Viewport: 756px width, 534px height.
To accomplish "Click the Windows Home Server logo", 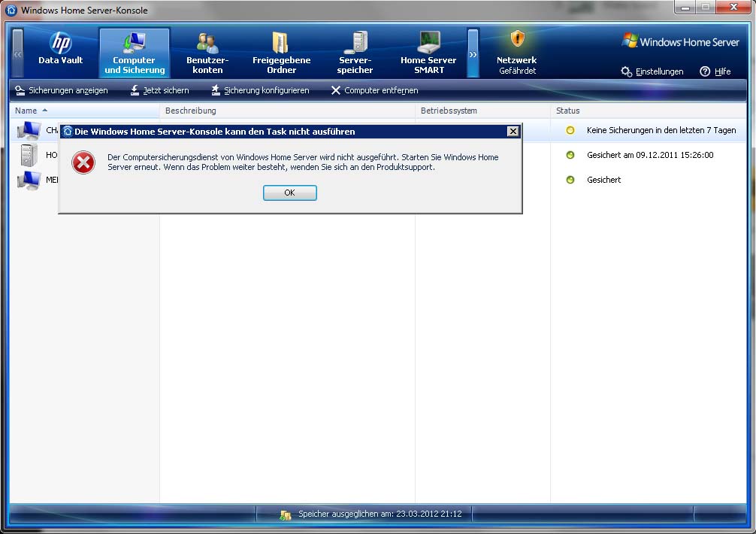I will click(x=680, y=41).
